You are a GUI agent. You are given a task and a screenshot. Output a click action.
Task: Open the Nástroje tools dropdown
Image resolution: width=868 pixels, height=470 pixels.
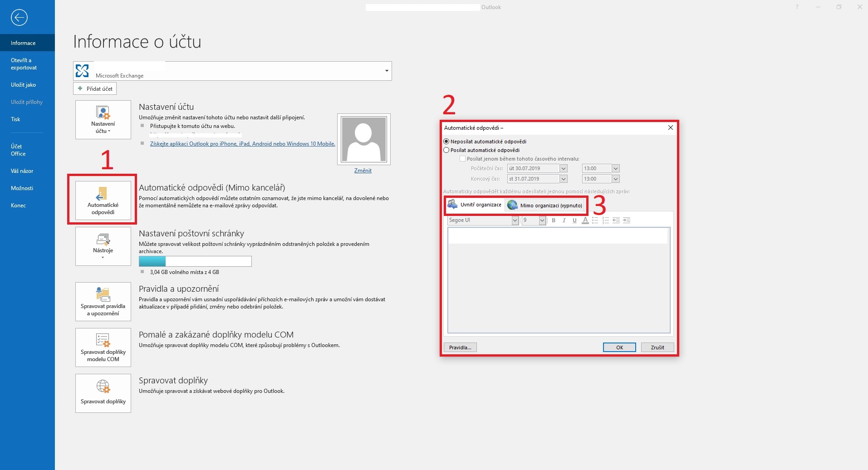(103, 246)
